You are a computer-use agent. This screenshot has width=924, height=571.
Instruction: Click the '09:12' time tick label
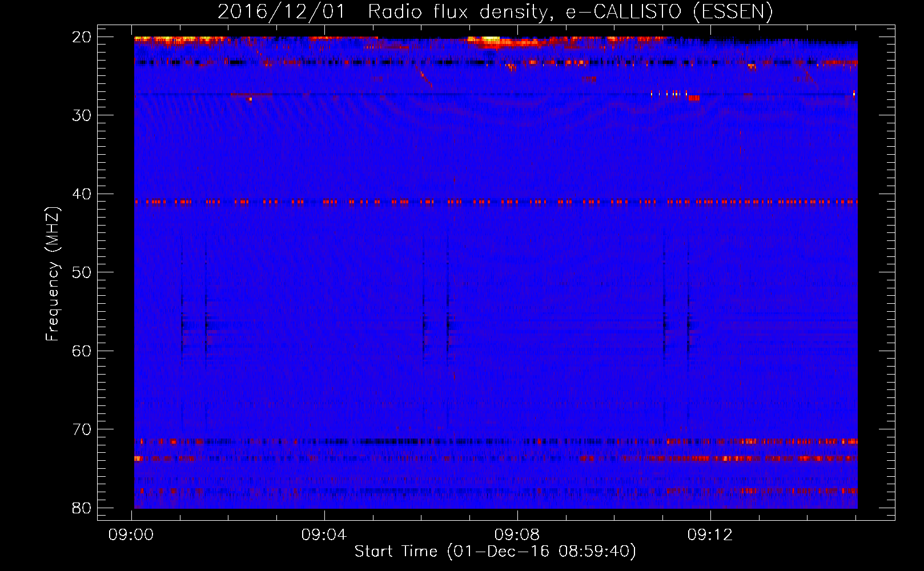point(710,535)
